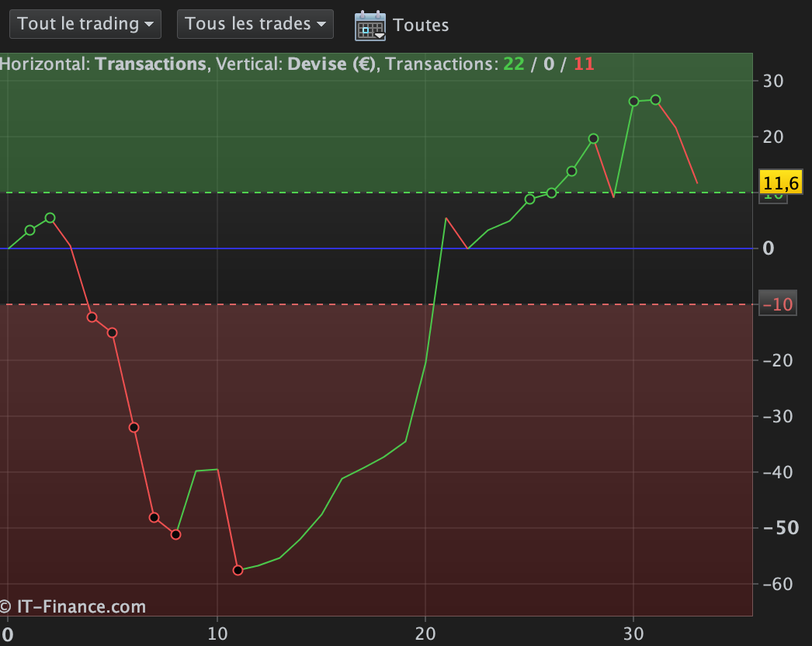The image size is (812, 646).
Task: Select the green marker at transaction 1
Action: point(29,230)
